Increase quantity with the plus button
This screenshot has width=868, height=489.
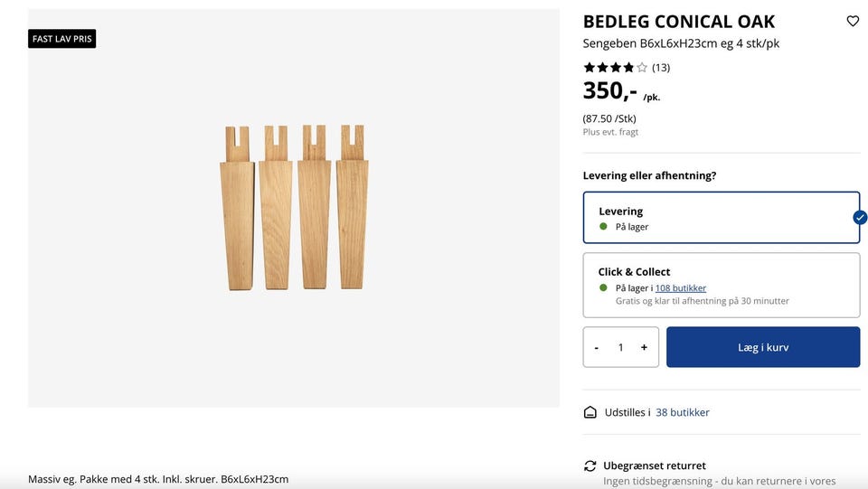[x=644, y=347]
